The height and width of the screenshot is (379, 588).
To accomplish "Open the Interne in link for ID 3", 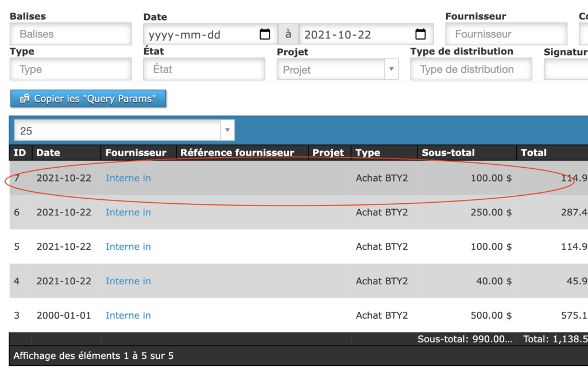I will pos(128,315).
